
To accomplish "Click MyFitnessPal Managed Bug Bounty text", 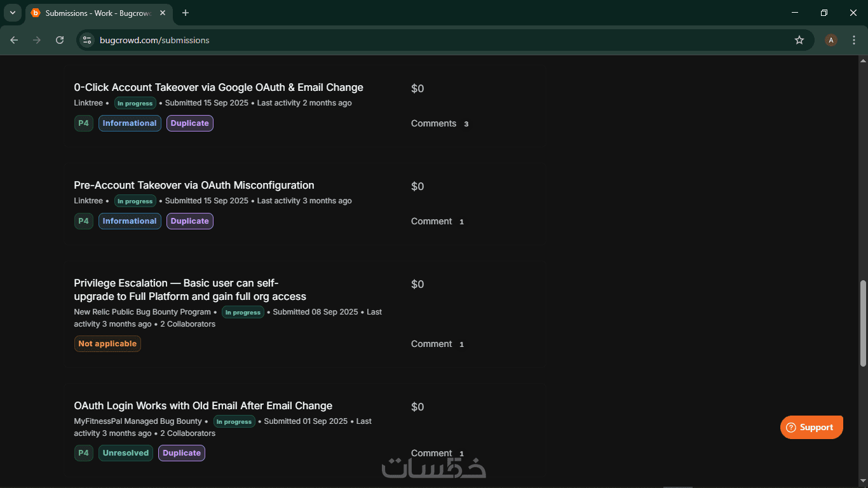I will pos(138,421).
